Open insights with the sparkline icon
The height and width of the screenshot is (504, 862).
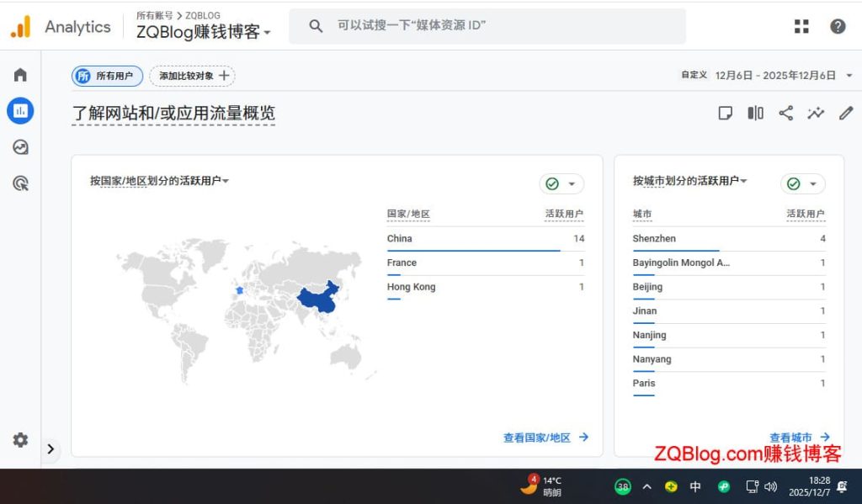click(815, 112)
